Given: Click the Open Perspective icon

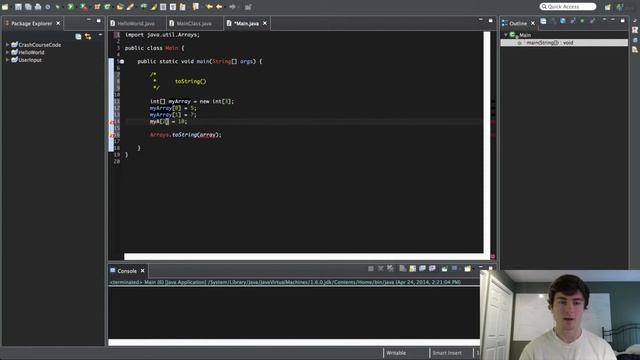Looking at the screenshot, I should (608, 7).
